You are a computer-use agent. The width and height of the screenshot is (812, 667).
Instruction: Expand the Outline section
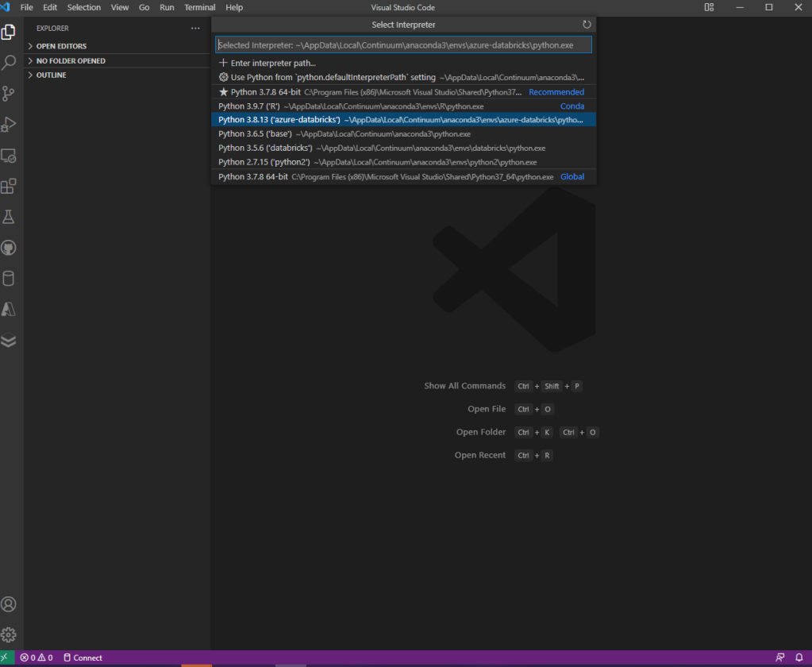51,75
